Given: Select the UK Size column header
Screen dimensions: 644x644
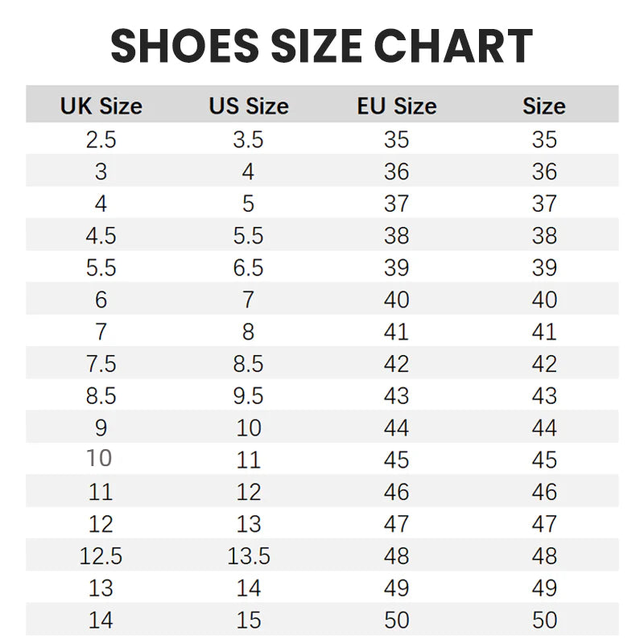Looking at the screenshot, I should 101,106.
